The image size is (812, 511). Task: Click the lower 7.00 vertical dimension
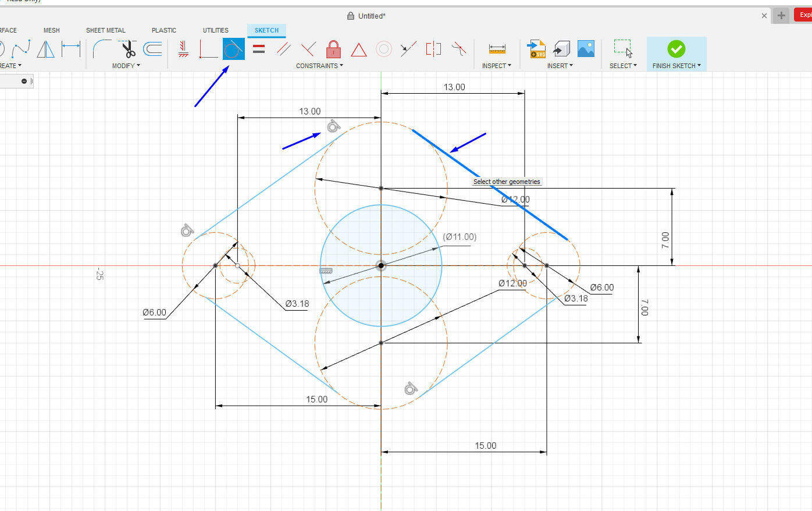(x=644, y=307)
